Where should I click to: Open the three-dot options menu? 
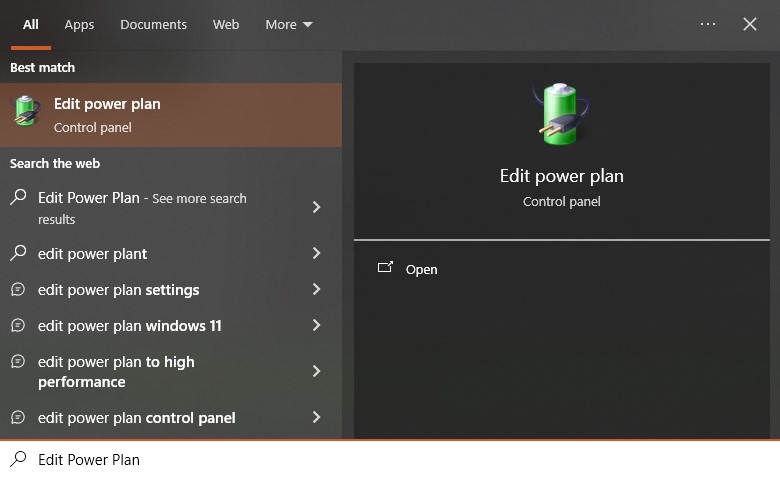(707, 24)
